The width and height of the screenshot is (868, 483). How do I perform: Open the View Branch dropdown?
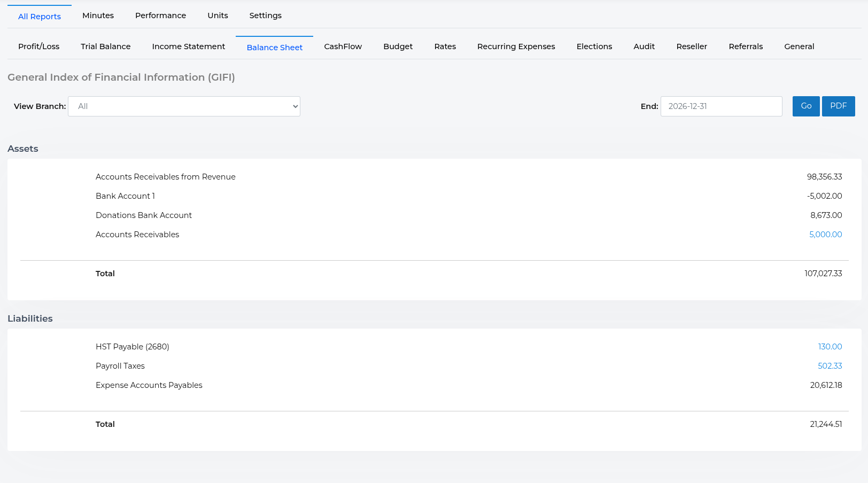[x=184, y=106]
